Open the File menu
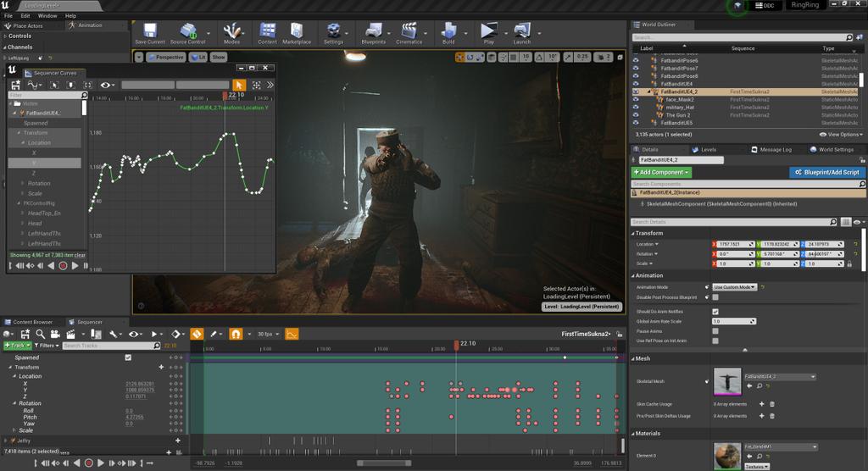 tap(8, 15)
